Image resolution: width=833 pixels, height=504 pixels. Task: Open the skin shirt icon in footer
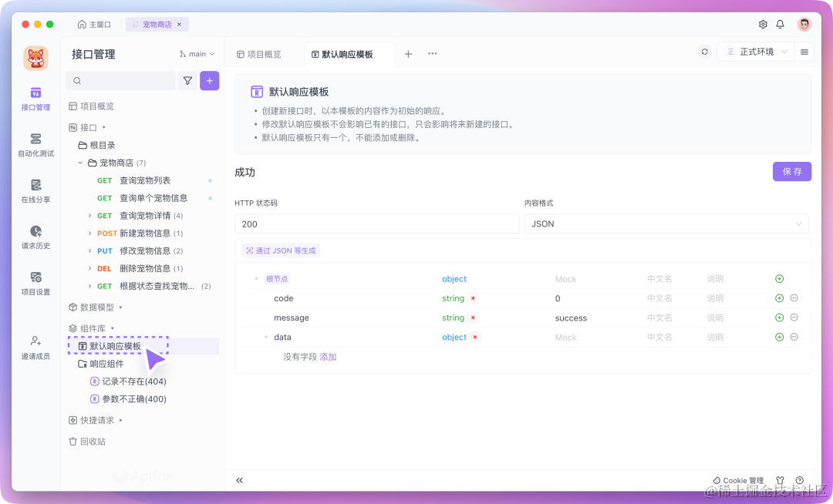(780, 480)
